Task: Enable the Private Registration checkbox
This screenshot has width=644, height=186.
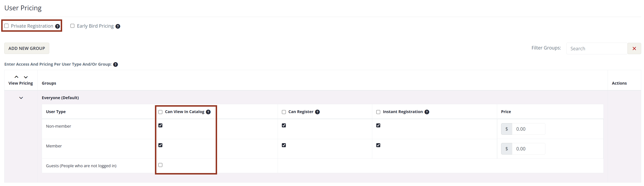Action: (x=6, y=26)
